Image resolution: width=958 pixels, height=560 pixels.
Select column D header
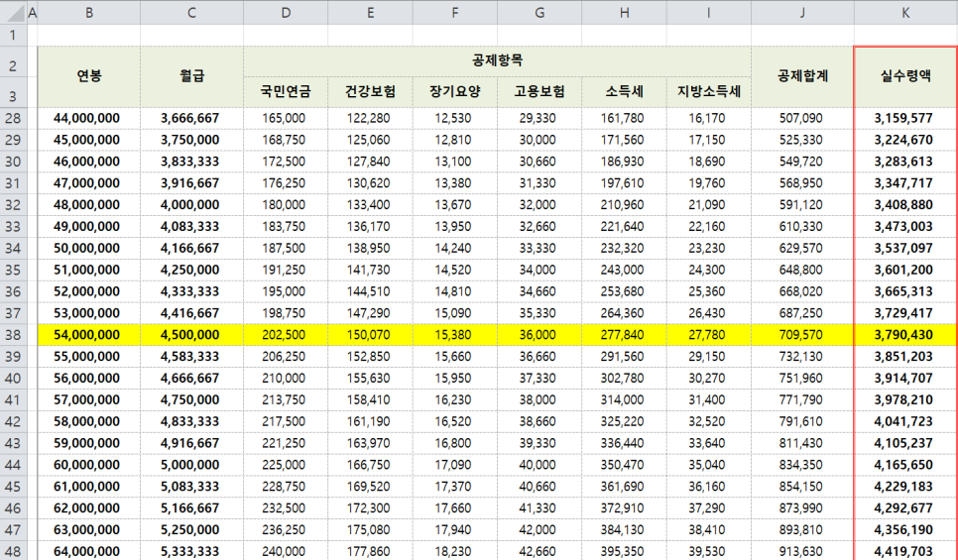[x=286, y=12]
